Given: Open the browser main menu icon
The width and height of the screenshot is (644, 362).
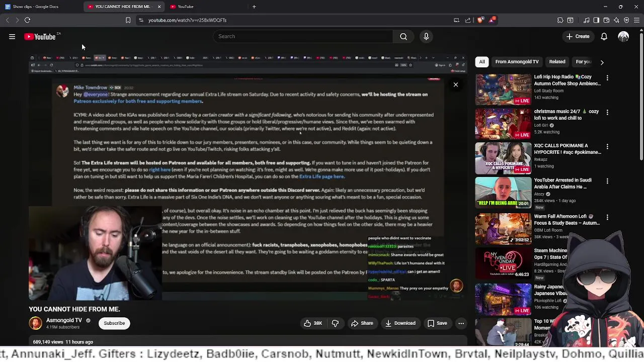Looking at the screenshot, I should pos(636,20).
